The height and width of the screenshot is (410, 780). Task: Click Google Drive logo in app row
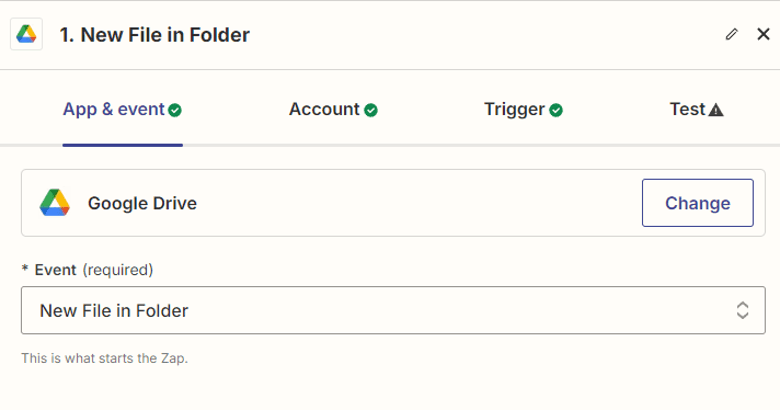click(x=55, y=203)
